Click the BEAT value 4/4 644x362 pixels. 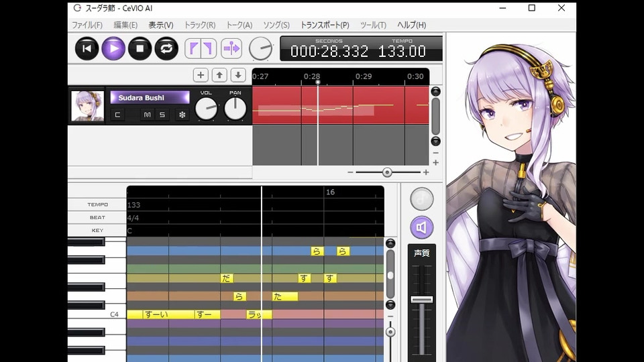[133, 218]
